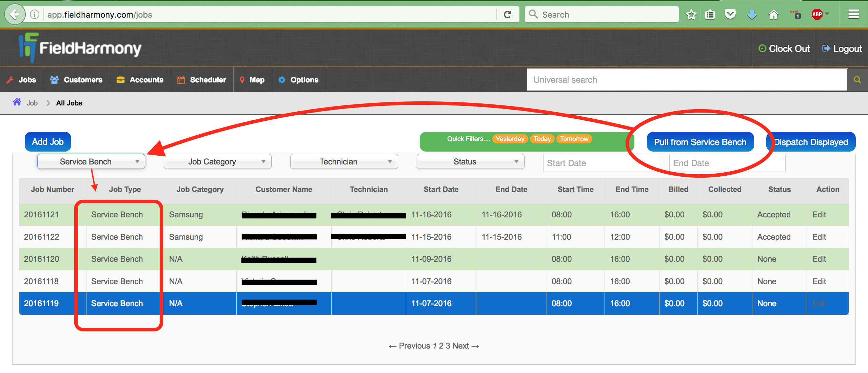Open Accounts using the briefcase icon
The image size is (868, 373).
pyautogui.click(x=121, y=80)
